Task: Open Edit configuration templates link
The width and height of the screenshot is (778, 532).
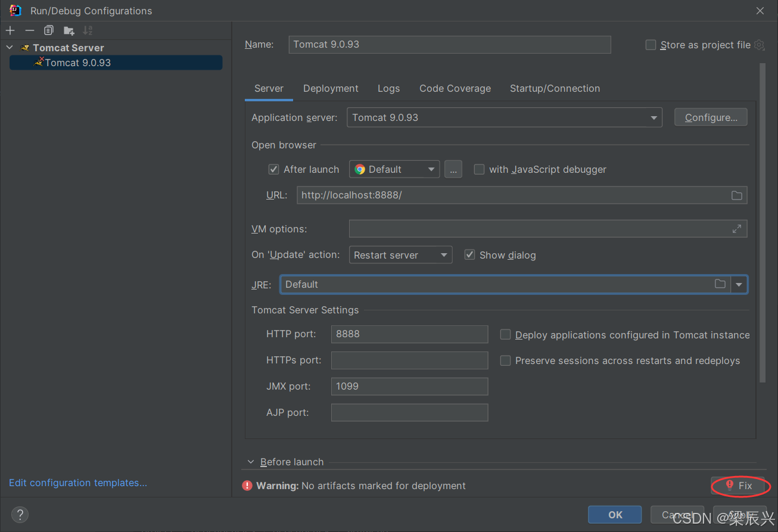Action: coord(78,483)
